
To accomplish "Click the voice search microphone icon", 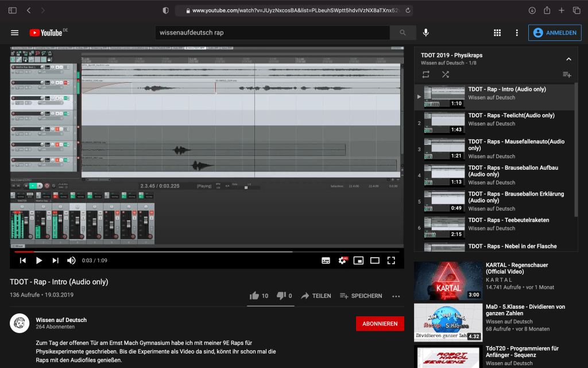I will pyautogui.click(x=426, y=33).
